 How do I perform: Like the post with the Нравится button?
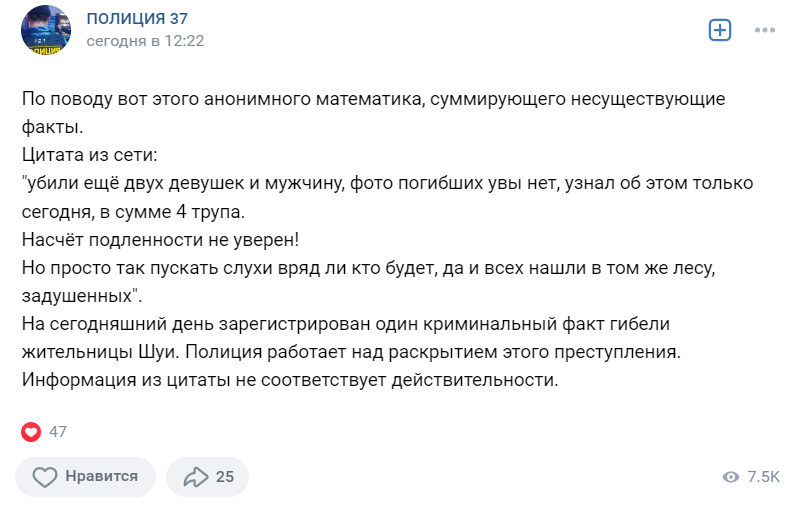[85, 477]
